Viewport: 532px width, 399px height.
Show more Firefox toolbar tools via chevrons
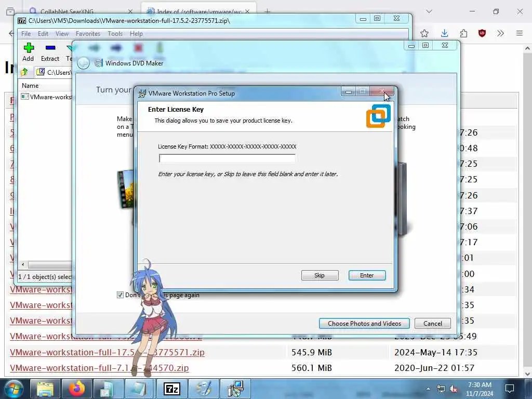pyautogui.click(x=500, y=33)
